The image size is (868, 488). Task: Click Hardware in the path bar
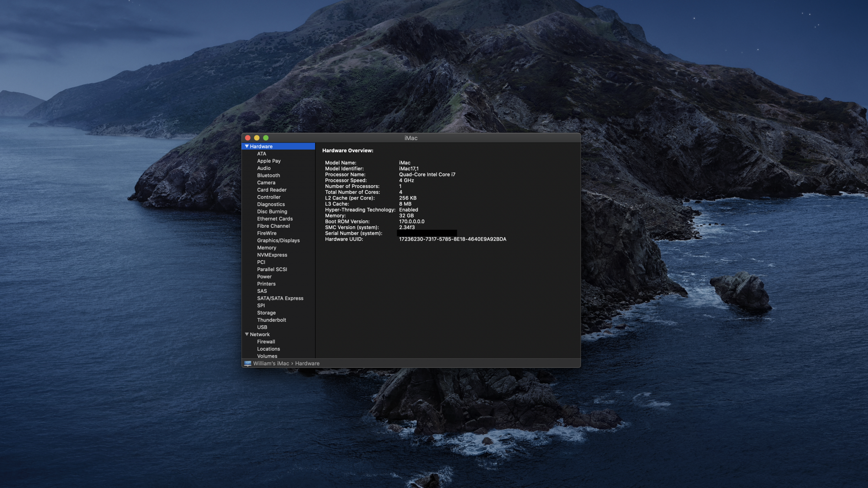(x=307, y=364)
